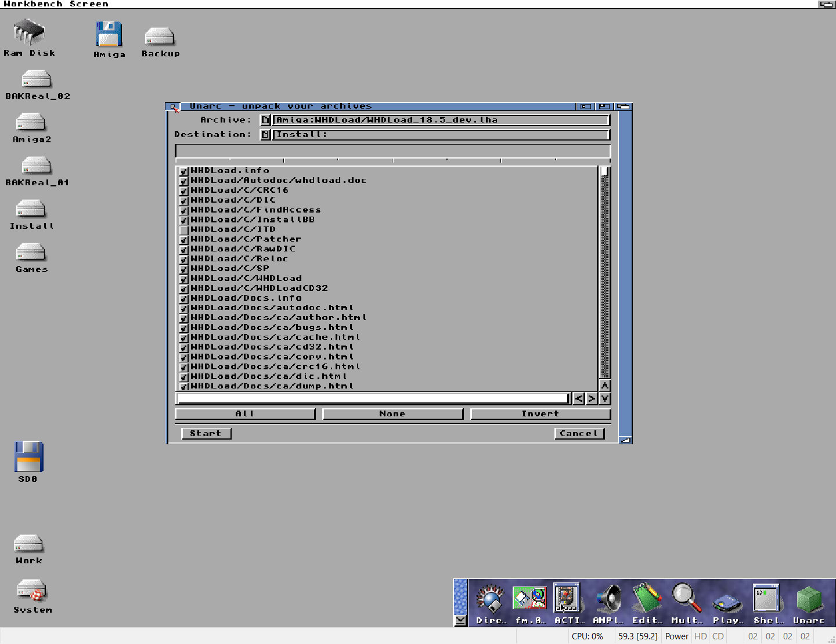This screenshot has width=836, height=644.
Task: Click the Workbench screen depth gadget
Action: point(826,4)
